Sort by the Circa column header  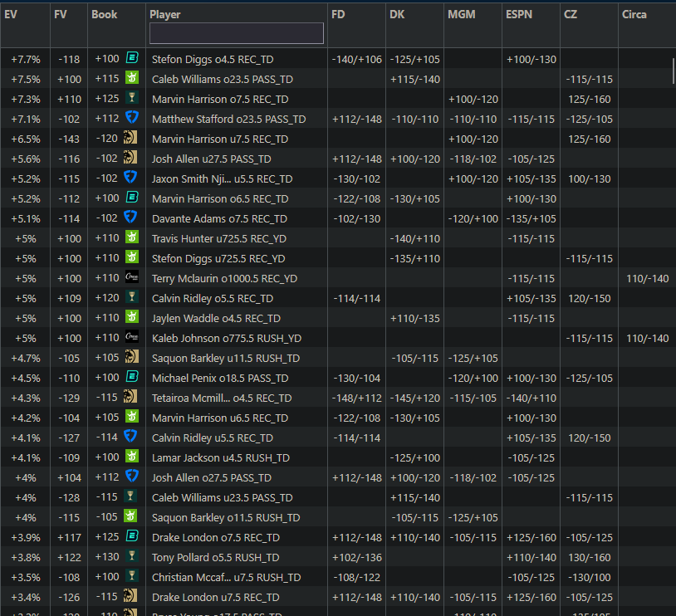[634, 15]
